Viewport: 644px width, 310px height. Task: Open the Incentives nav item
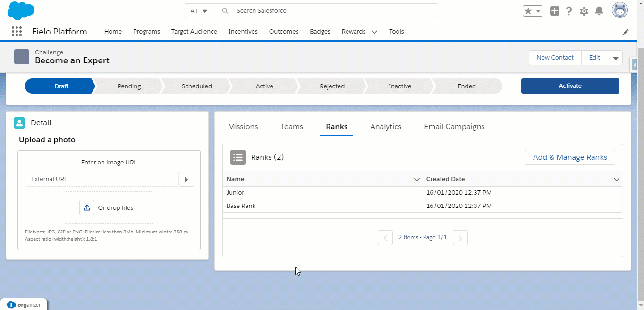pos(243,32)
